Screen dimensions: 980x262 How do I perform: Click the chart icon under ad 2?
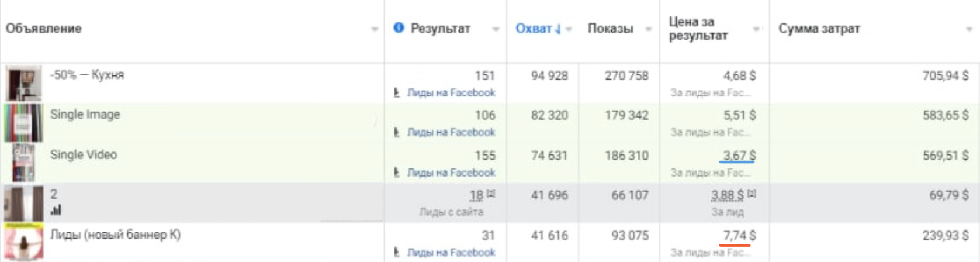(x=56, y=211)
